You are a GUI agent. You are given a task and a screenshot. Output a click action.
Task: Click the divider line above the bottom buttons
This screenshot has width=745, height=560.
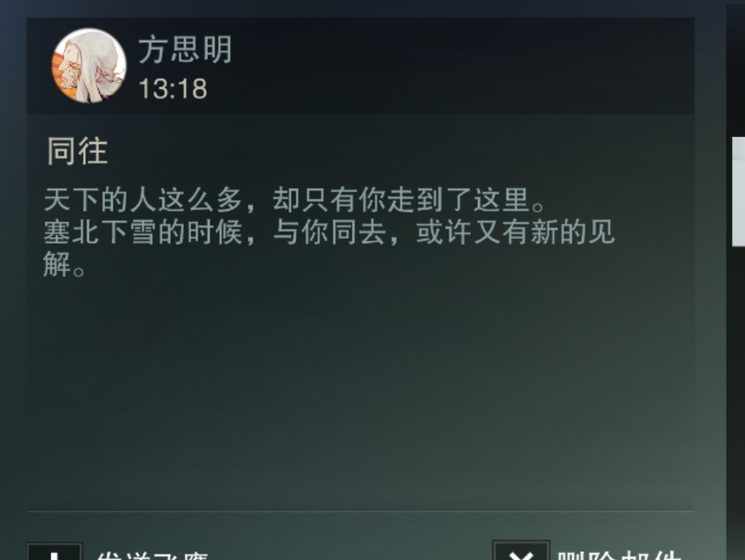coord(361,511)
